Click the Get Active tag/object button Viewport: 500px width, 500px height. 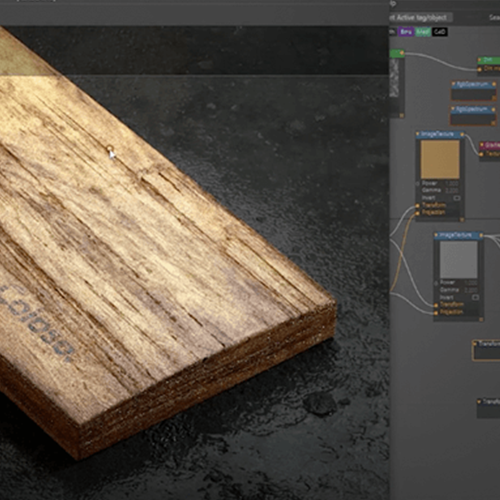point(421,17)
